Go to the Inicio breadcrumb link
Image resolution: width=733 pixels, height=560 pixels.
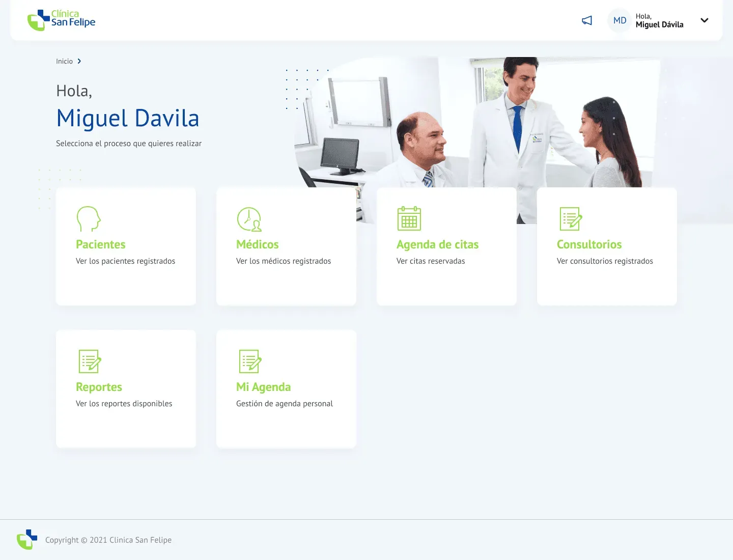(x=64, y=61)
